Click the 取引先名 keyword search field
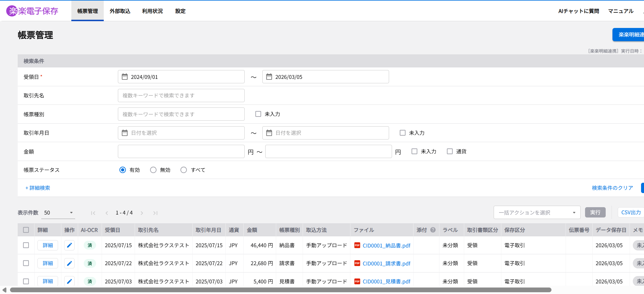The height and width of the screenshot is (294, 644). pos(181,96)
